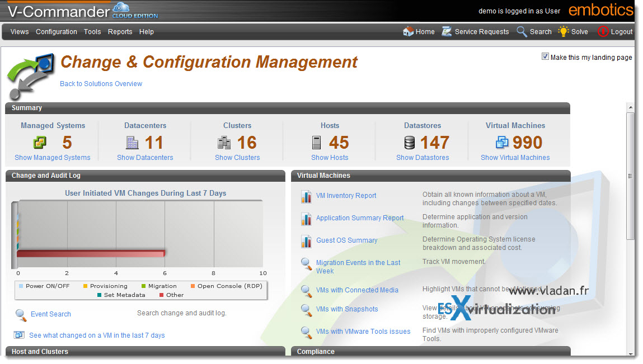Click the Host and Clusters panel header

tap(145, 351)
